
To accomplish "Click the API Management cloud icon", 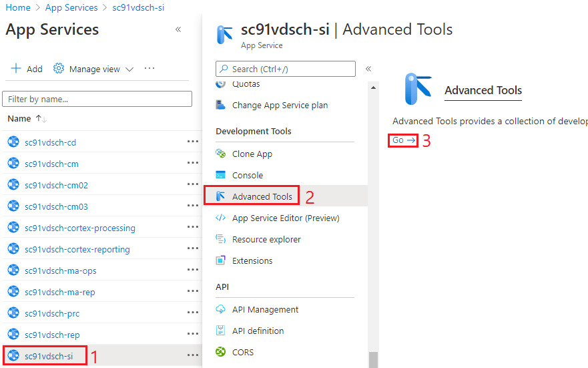I will coord(220,309).
